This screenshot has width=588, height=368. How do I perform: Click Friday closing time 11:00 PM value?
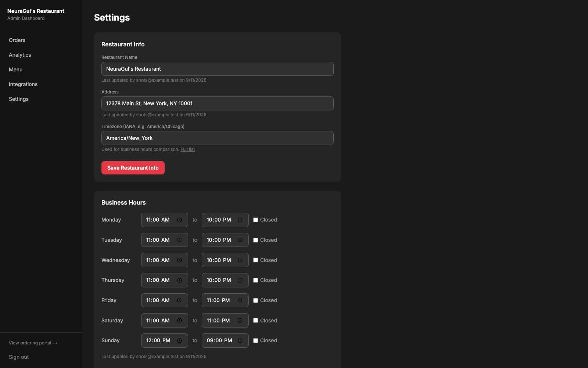coord(218,300)
